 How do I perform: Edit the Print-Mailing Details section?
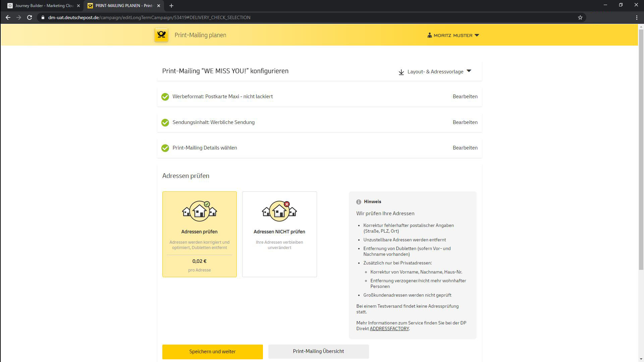pyautogui.click(x=465, y=148)
